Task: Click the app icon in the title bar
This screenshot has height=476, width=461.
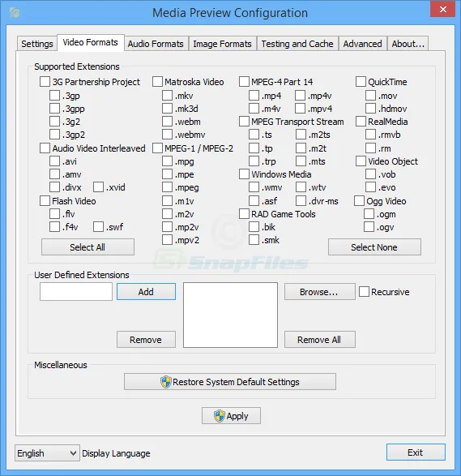Action: pyautogui.click(x=15, y=12)
